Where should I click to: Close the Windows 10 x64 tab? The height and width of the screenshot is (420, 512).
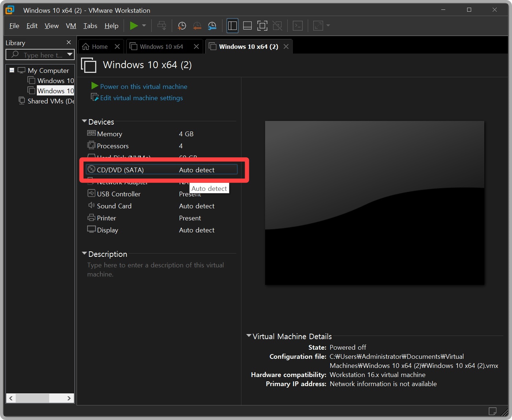click(196, 47)
